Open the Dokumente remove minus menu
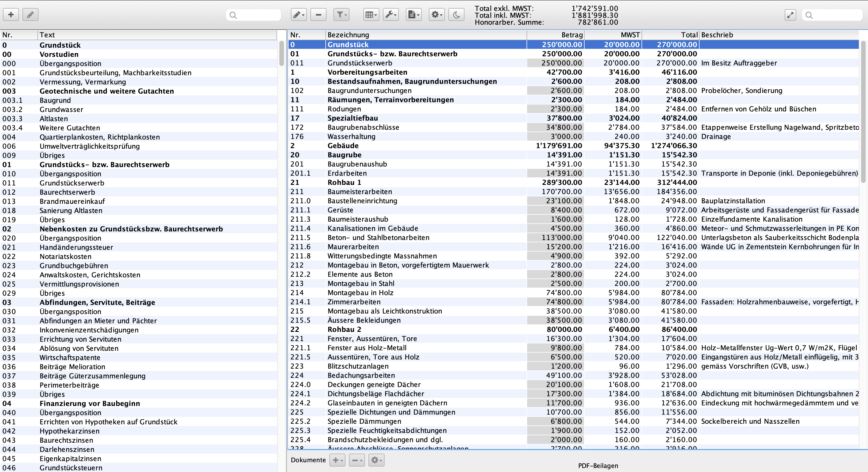Viewport: 868px width, 472px height. (x=356, y=460)
